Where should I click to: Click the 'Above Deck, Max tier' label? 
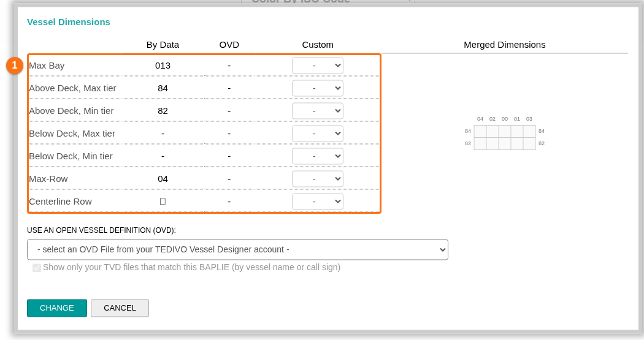[x=73, y=88]
